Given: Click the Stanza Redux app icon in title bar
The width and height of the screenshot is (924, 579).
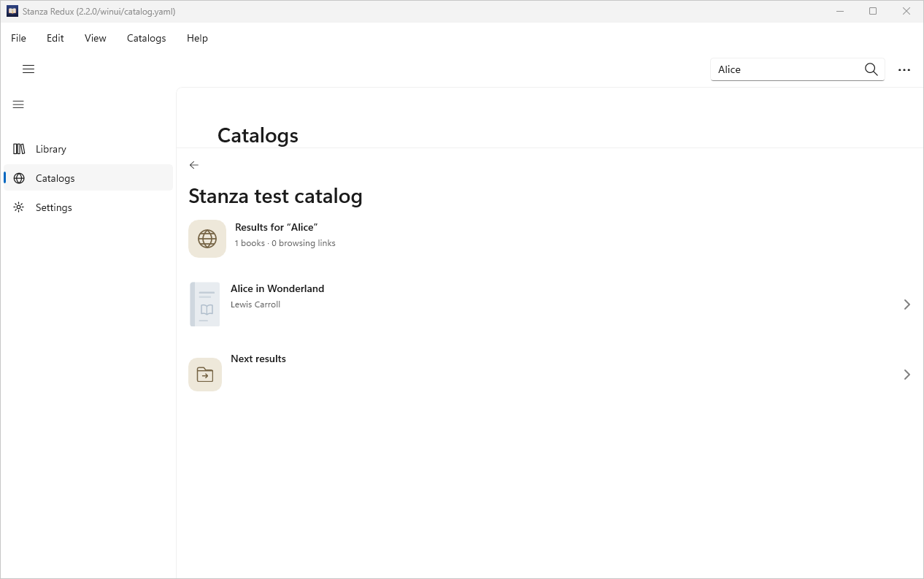Looking at the screenshot, I should [12, 11].
